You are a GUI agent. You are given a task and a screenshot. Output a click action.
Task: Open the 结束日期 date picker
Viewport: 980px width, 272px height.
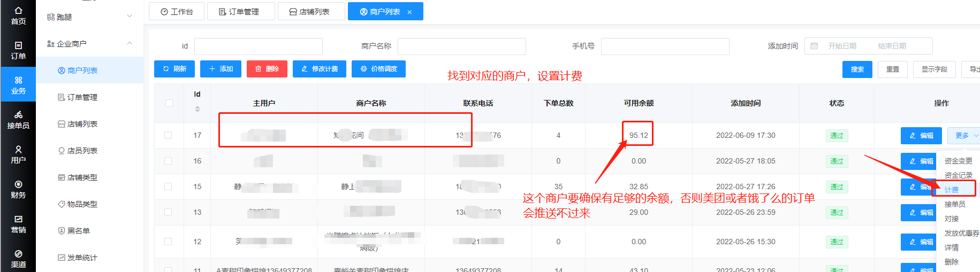point(892,46)
